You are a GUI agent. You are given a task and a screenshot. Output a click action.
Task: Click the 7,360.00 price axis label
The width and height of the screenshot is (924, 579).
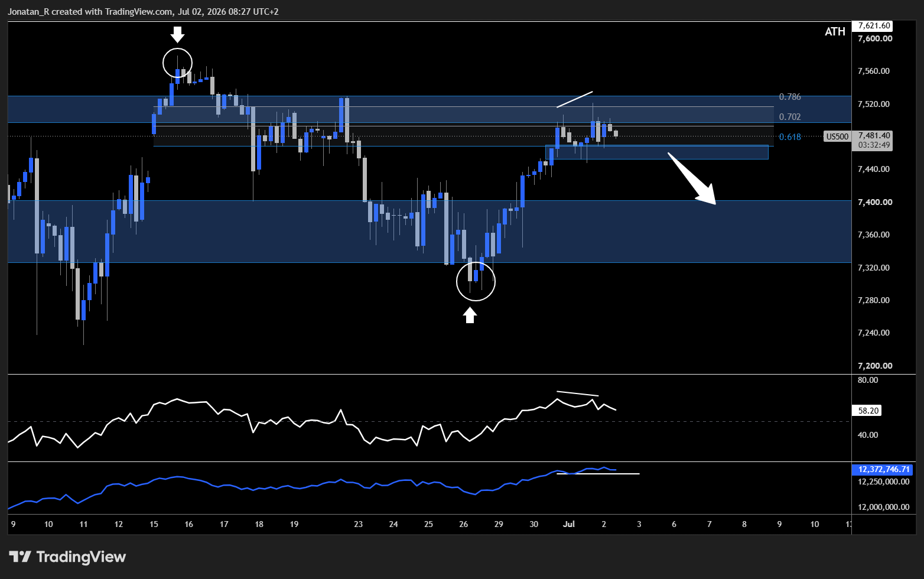pyautogui.click(x=873, y=235)
